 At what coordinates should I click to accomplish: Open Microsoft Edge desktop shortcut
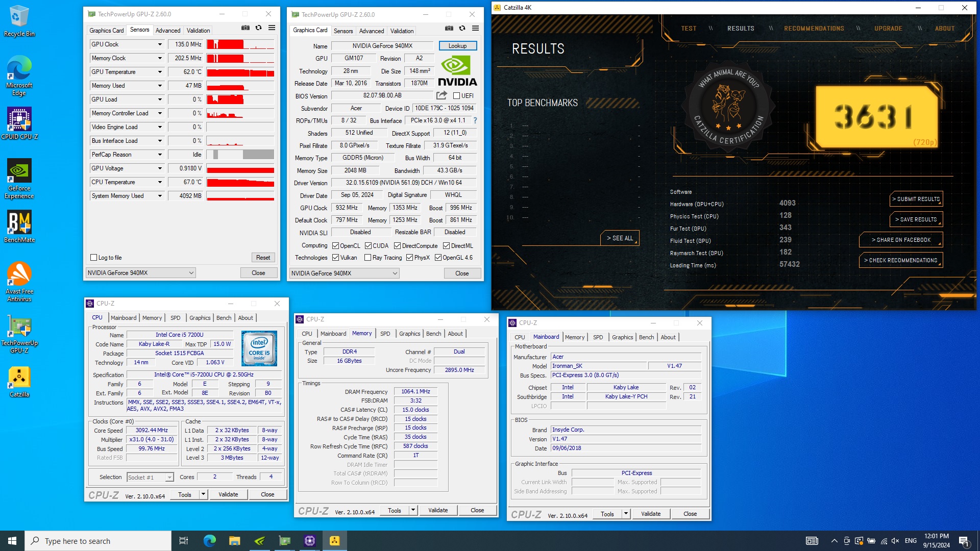click(x=19, y=76)
